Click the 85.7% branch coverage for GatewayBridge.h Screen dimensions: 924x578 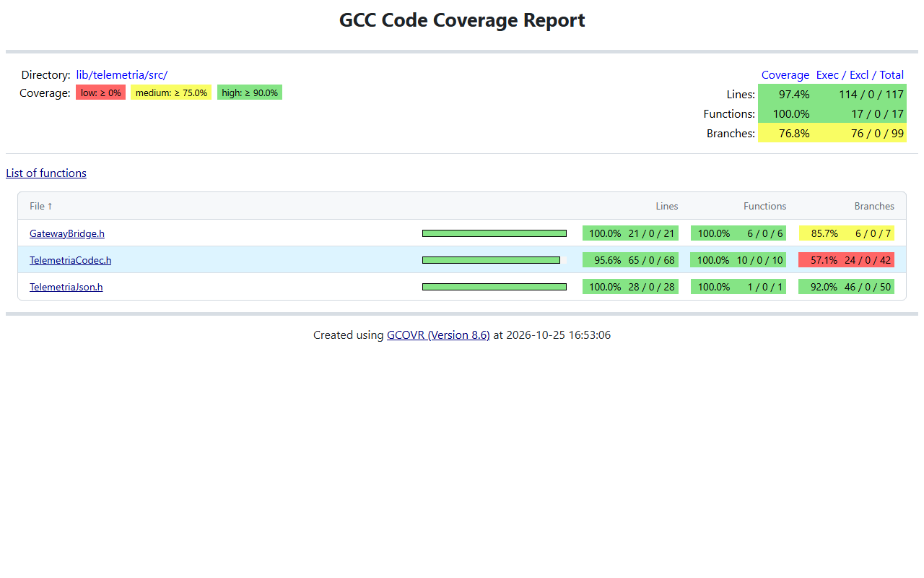[x=824, y=233]
